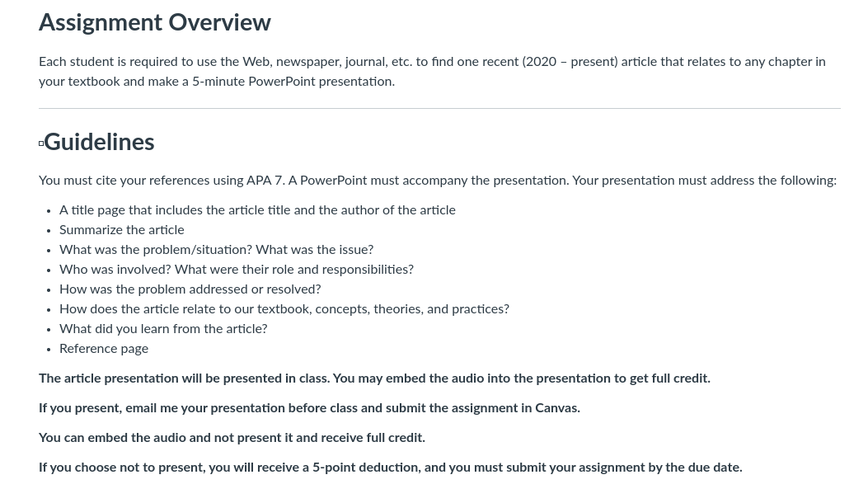Click the bullet "Summarize the article"
Image resolution: width=868 pixels, height=503 pixels.
pyautogui.click(x=122, y=230)
